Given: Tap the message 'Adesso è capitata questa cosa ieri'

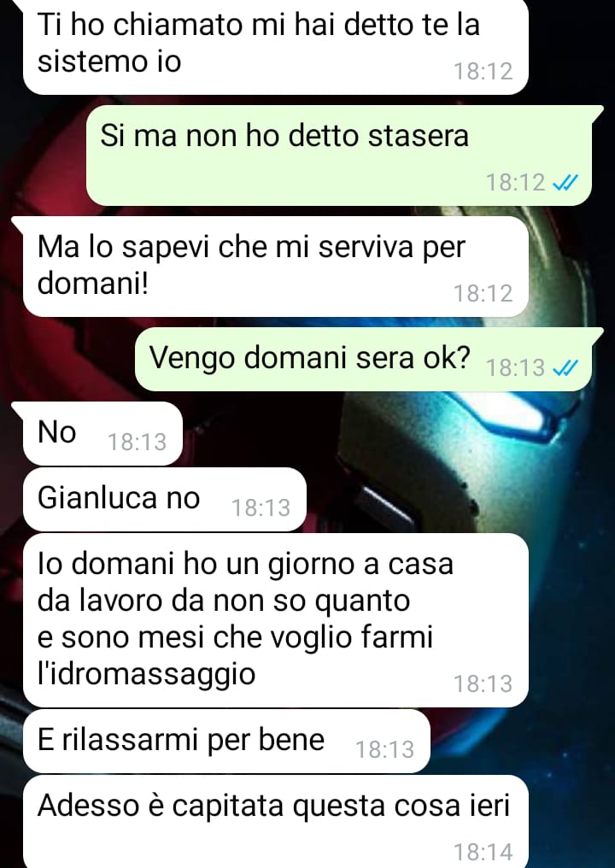Looking at the screenshot, I should pyautogui.click(x=275, y=822).
